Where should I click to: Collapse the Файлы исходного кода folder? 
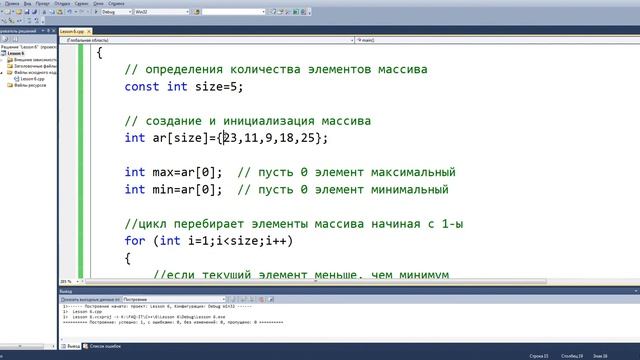pyautogui.click(x=2, y=73)
